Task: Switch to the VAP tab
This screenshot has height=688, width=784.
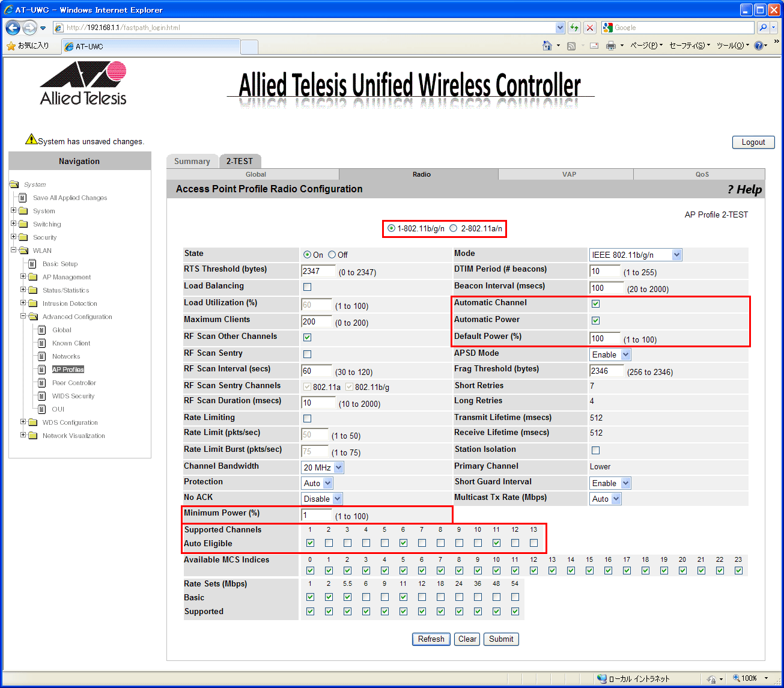Action: coord(568,174)
